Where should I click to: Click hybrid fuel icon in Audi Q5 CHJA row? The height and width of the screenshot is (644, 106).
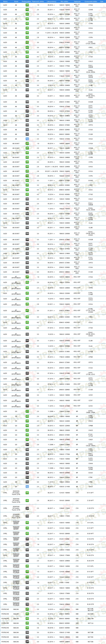pyautogui.click(x=27, y=486)
